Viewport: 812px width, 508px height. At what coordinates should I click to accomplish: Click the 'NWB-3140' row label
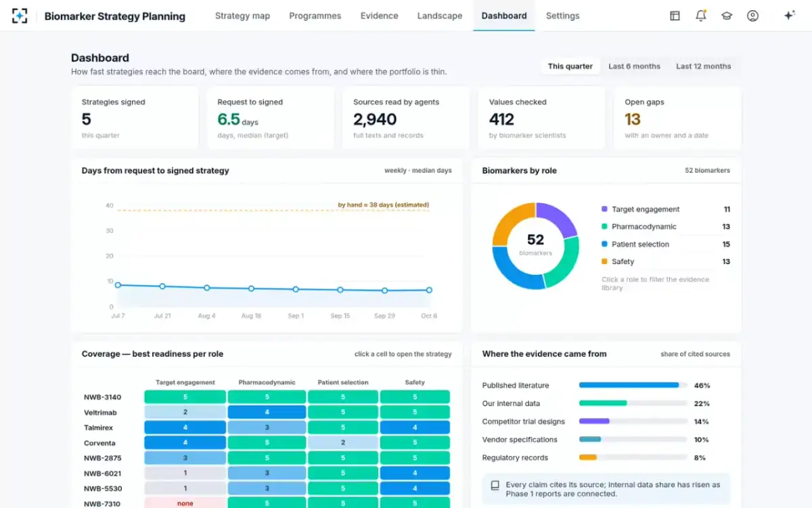pos(102,398)
